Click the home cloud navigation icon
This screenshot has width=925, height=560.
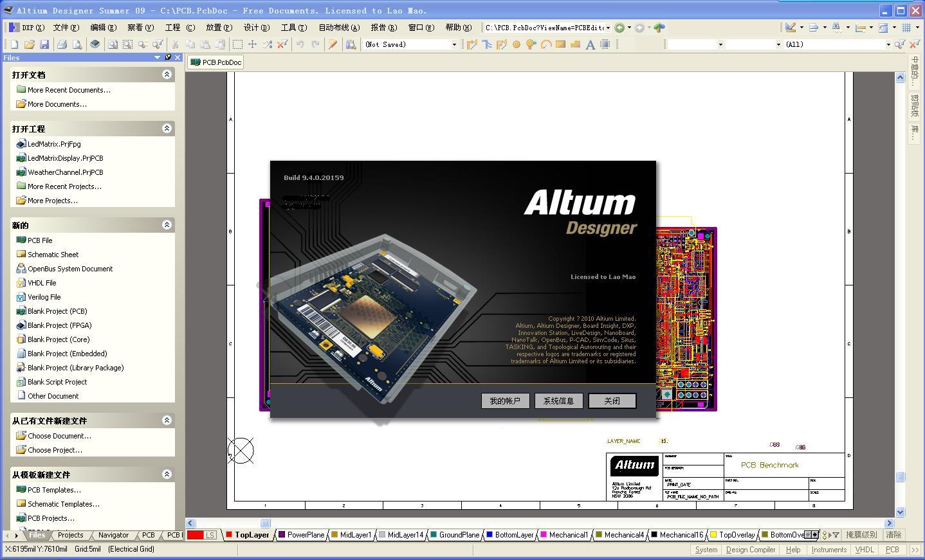tap(659, 28)
